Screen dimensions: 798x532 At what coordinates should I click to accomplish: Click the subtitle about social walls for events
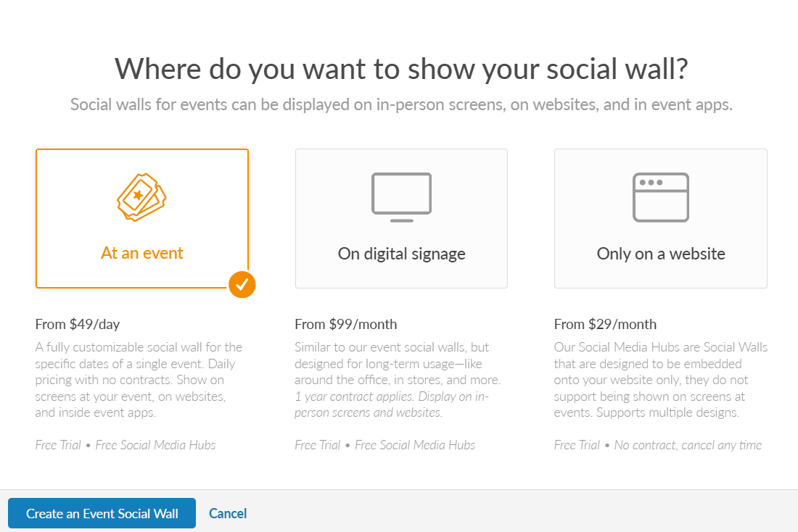[401, 104]
